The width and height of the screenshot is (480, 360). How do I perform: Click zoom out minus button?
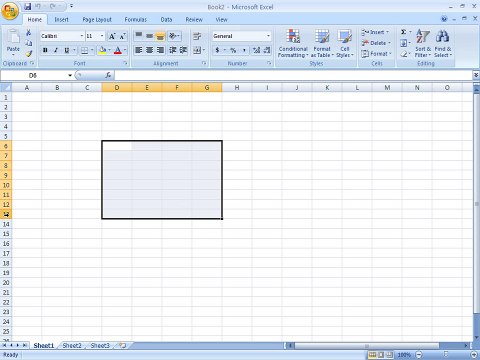[x=419, y=355]
